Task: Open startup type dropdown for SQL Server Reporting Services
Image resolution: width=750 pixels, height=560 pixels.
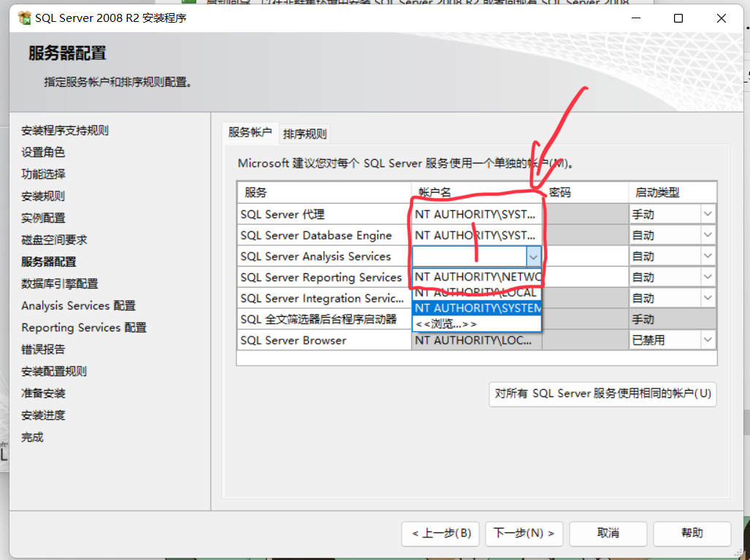Action: pos(708,277)
